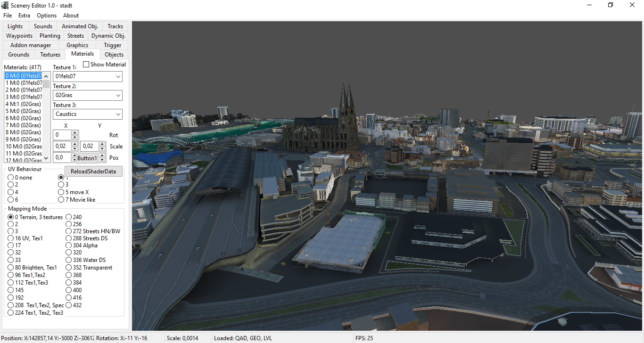The width and height of the screenshot is (644, 343).
Task: Decrease Scale X value with down arrow
Action: click(74, 148)
